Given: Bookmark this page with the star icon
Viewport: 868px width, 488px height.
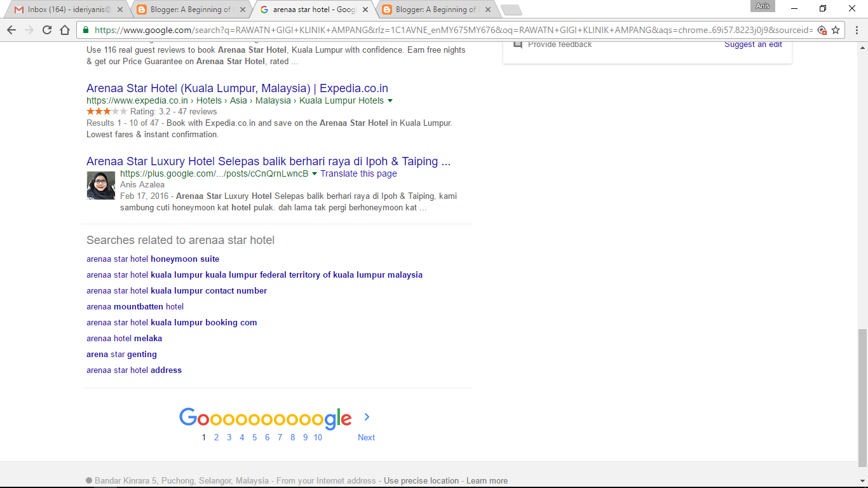Looking at the screenshot, I should 836,30.
